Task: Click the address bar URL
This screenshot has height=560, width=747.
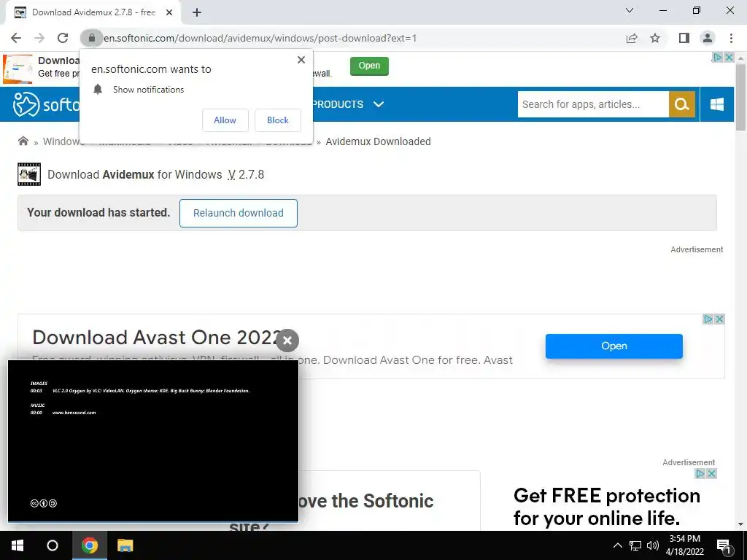Action: pos(260,38)
